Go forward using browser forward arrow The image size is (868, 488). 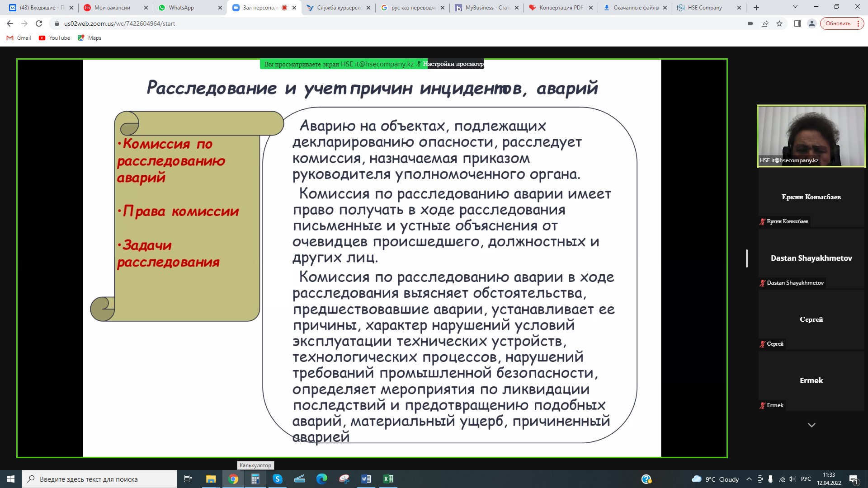click(x=24, y=23)
